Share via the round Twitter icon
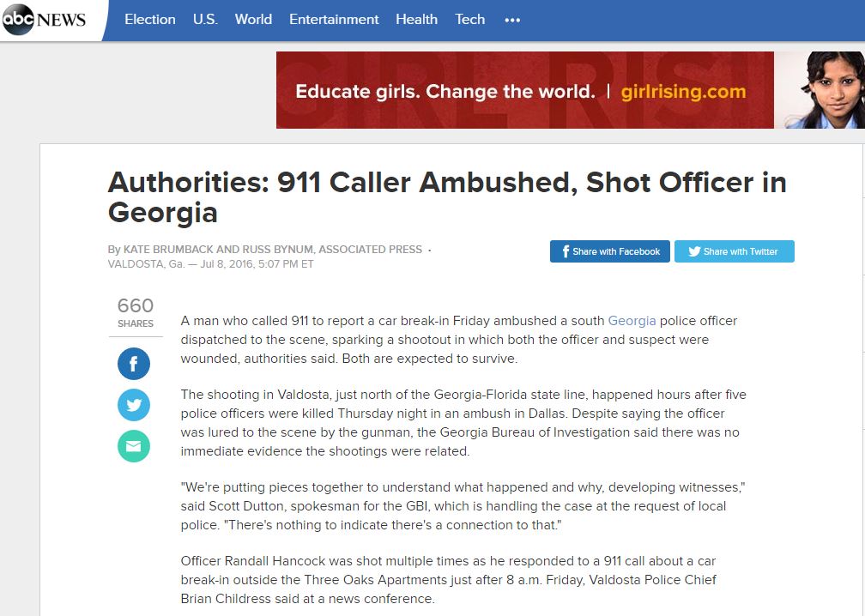Image resolution: width=865 pixels, height=616 pixels. (x=134, y=405)
